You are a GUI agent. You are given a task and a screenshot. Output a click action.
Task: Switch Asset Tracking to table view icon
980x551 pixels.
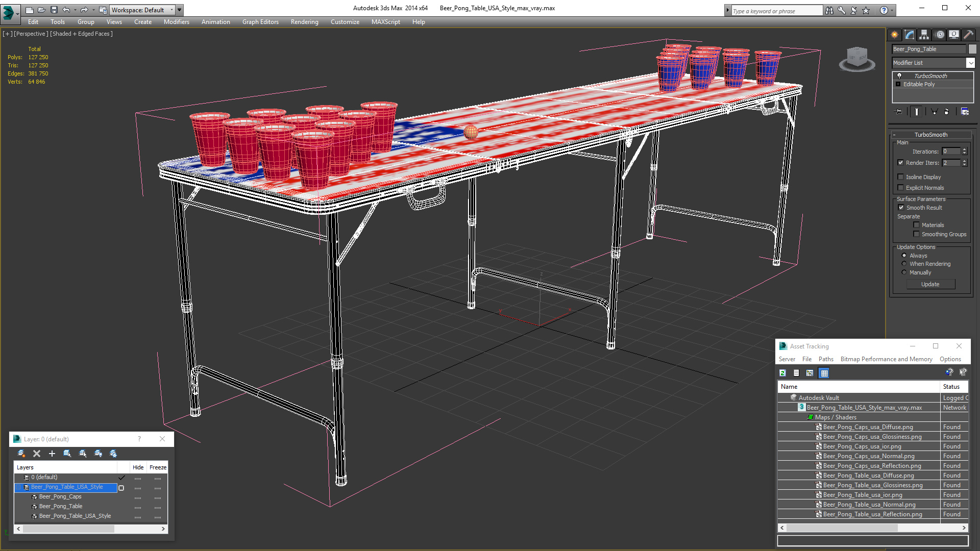click(x=824, y=373)
